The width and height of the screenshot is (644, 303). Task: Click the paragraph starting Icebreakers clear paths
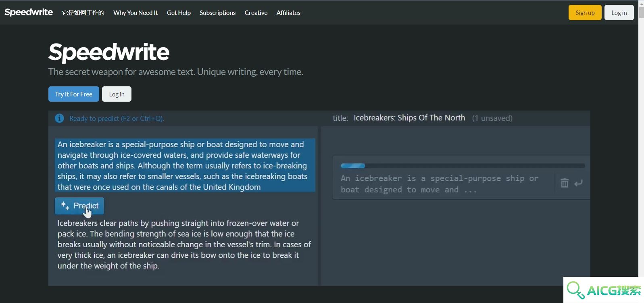click(184, 244)
